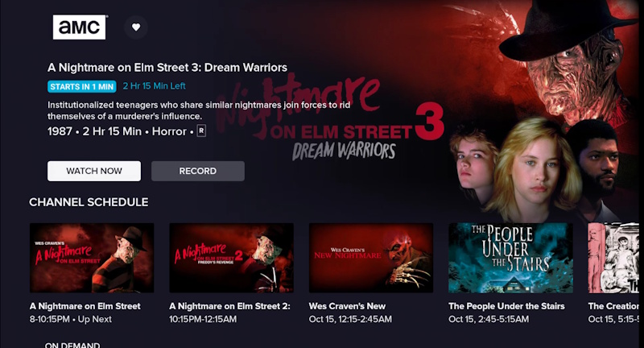
Task: Click the Channel Schedule section heading
Action: pos(89,202)
